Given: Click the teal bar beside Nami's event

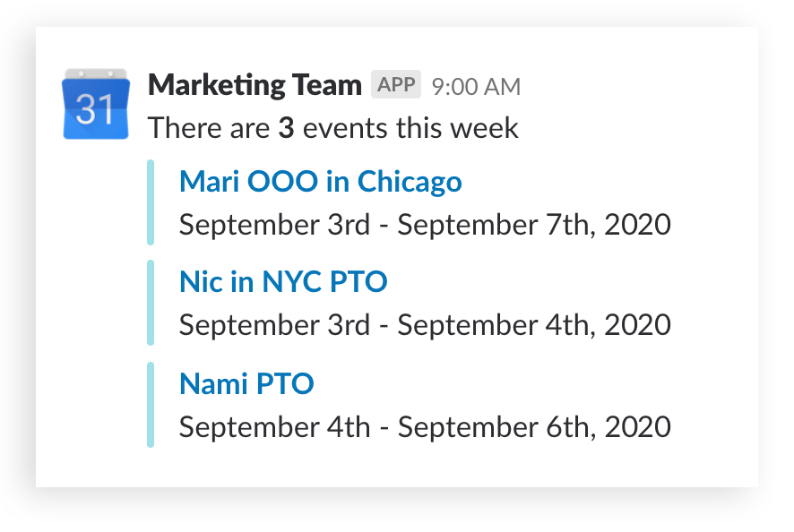Looking at the screenshot, I should [151, 405].
